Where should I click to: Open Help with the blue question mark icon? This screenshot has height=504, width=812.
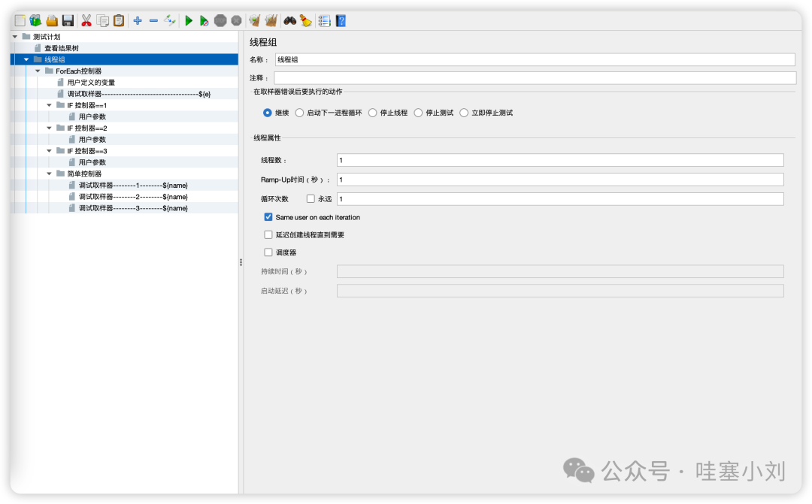[341, 21]
